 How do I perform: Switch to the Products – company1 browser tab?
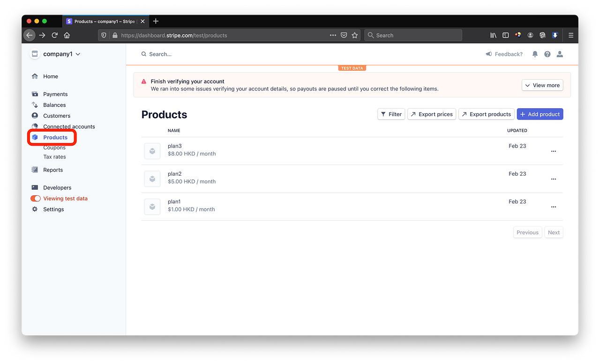(104, 21)
